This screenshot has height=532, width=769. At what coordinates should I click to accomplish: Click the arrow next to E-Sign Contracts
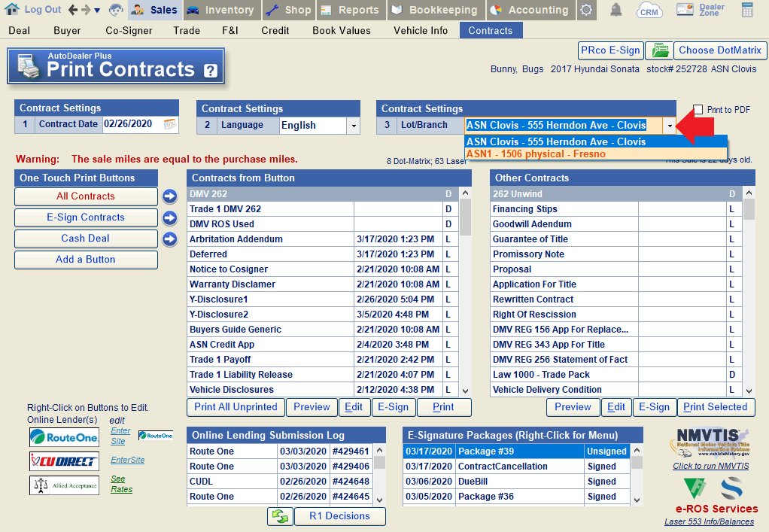pos(170,217)
